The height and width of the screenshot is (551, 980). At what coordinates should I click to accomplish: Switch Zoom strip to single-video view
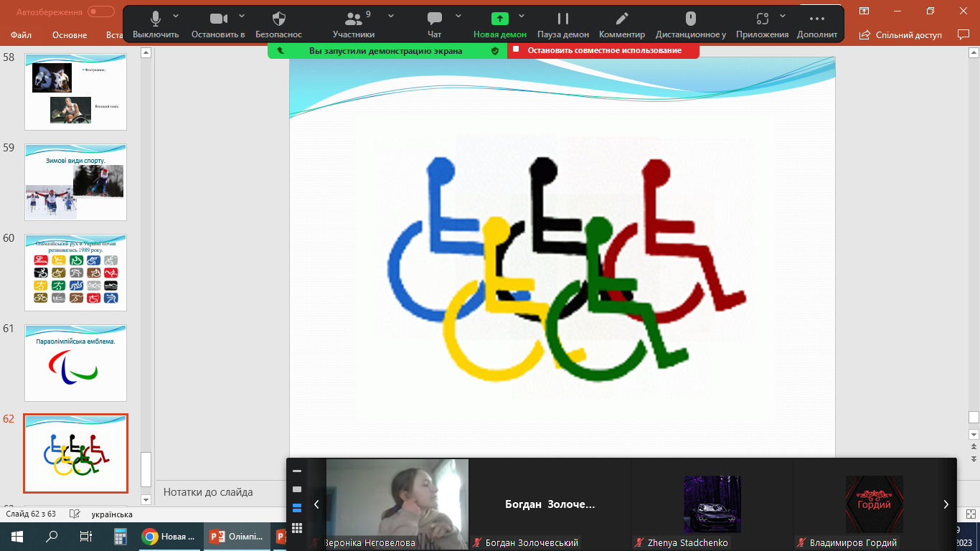(297, 489)
